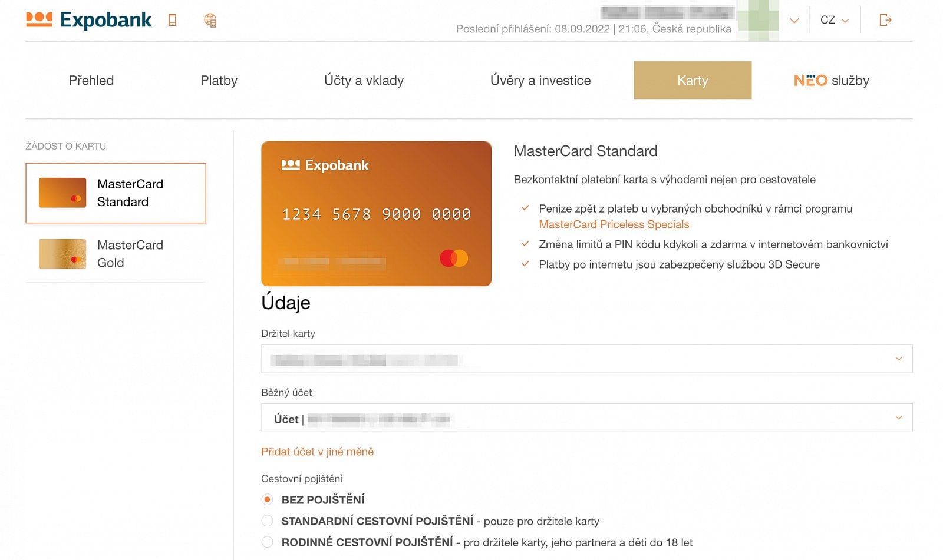Click the user avatar picture
The width and height of the screenshot is (943, 560).
point(758,20)
